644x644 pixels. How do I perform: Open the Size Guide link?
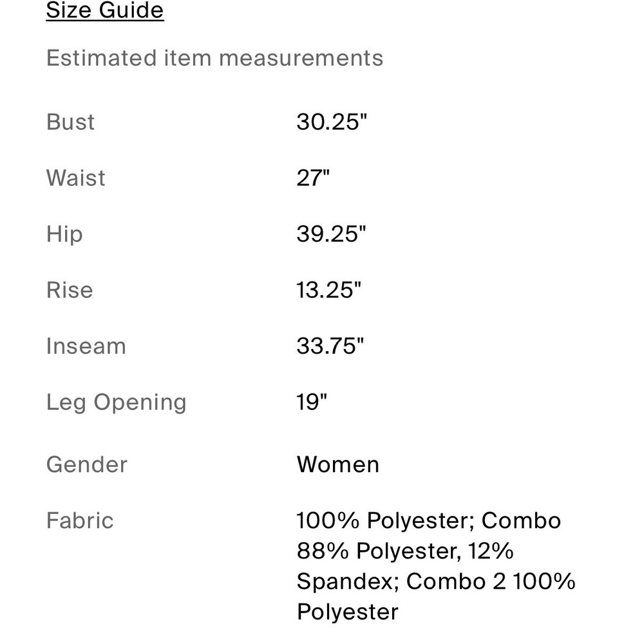[105, 10]
